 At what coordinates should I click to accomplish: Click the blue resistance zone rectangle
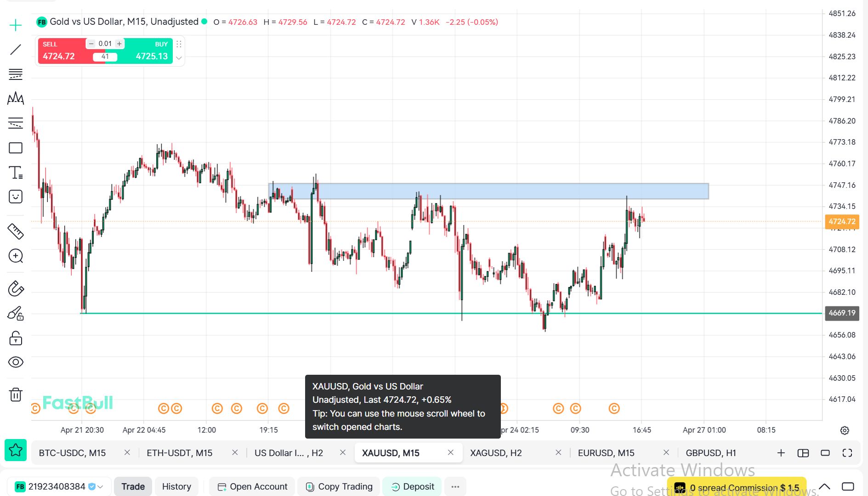[x=505, y=191]
